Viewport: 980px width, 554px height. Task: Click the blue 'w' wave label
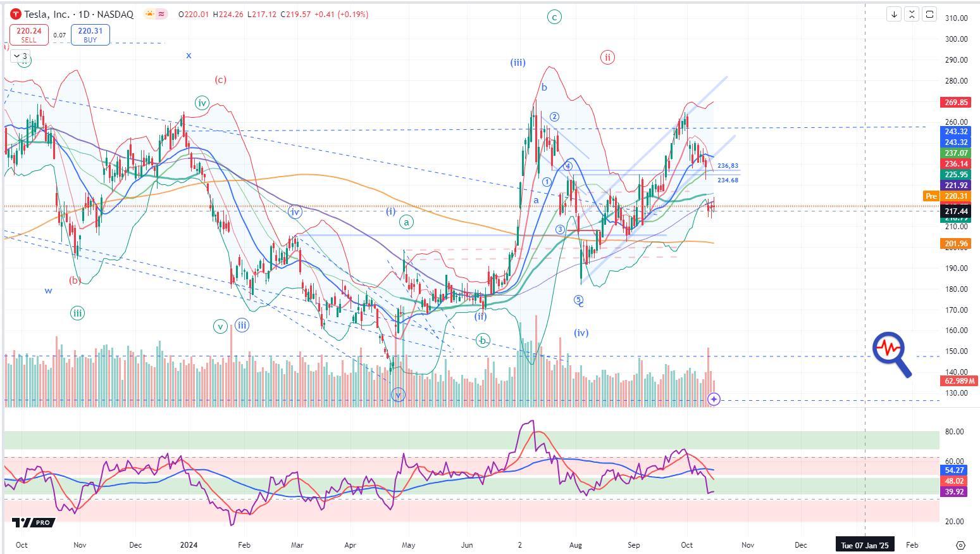pos(48,291)
